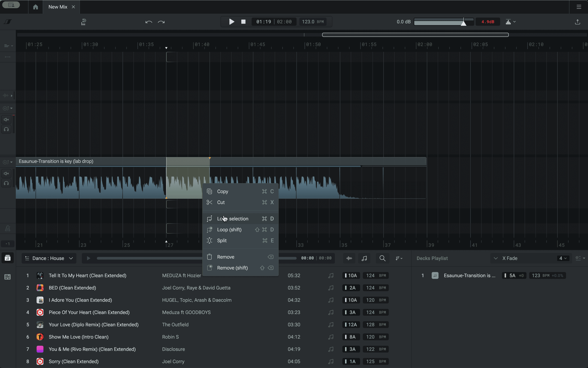
Task: Select Loop (shift) in context menu
Action: (x=229, y=229)
